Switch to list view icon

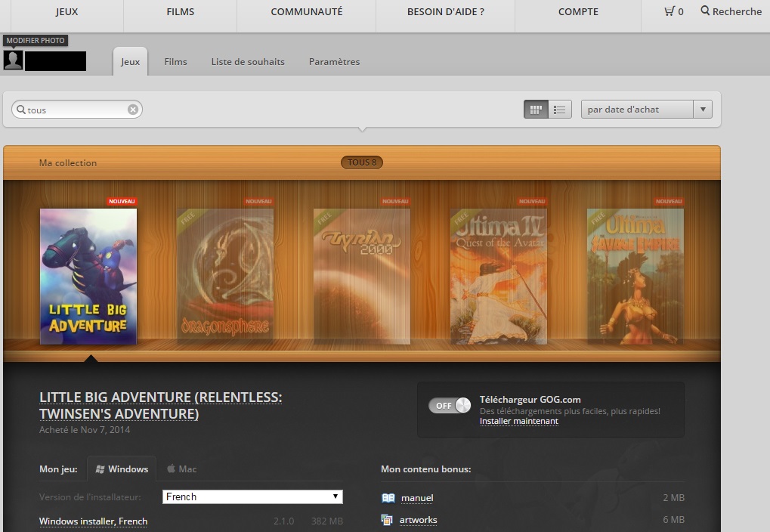[559, 109]
